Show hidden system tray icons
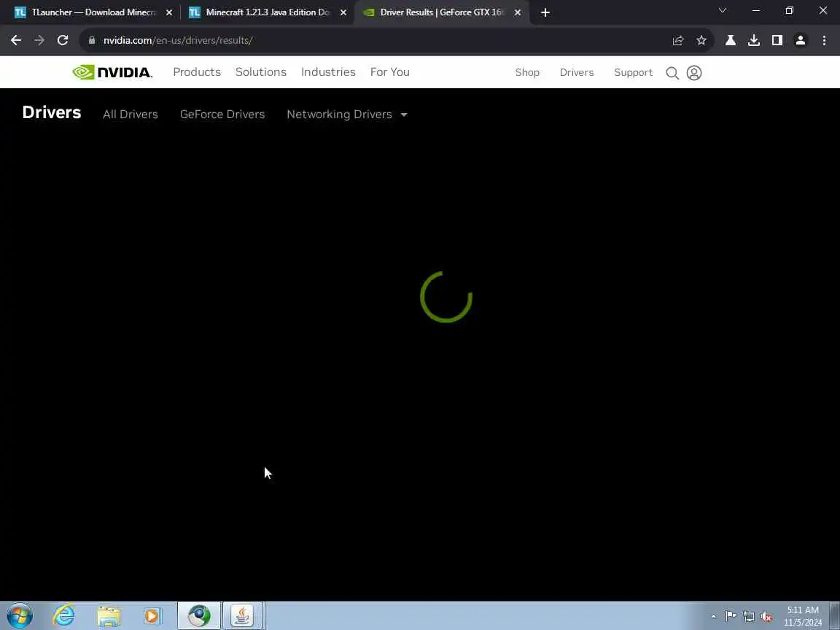This screenshot has width=840, height=630. point(713,617)
